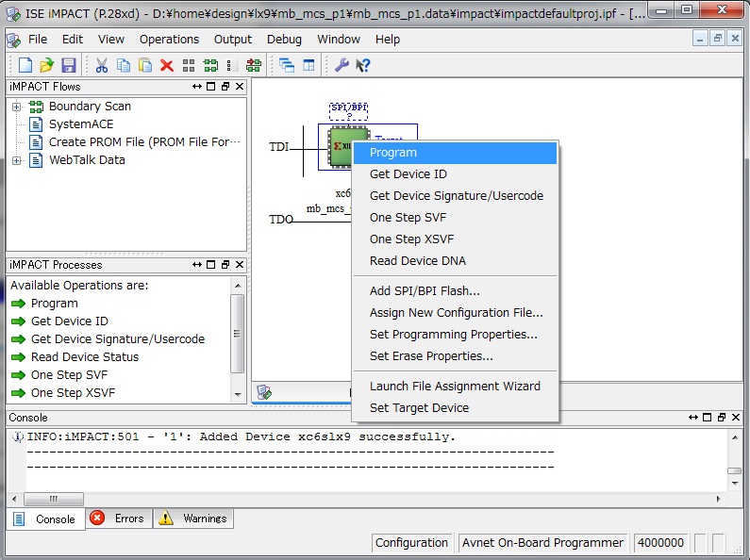750x560 pixels.
Task: Click the green Initialize Chain icon
Action: [210, 65]
